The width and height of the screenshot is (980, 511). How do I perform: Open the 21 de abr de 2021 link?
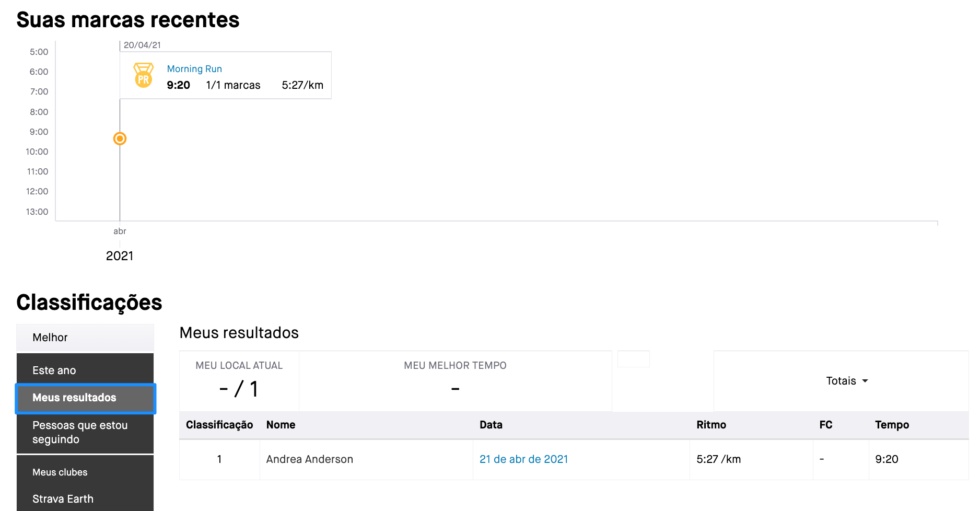tap(523, 459)
